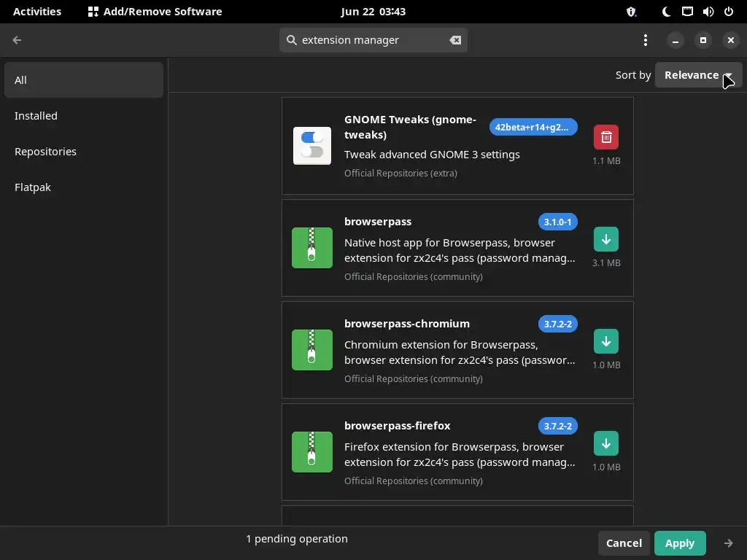The height and width of the screenshot is (560, 747).
Task: Open the clock and calendar menu
Action: click(373, 12)
